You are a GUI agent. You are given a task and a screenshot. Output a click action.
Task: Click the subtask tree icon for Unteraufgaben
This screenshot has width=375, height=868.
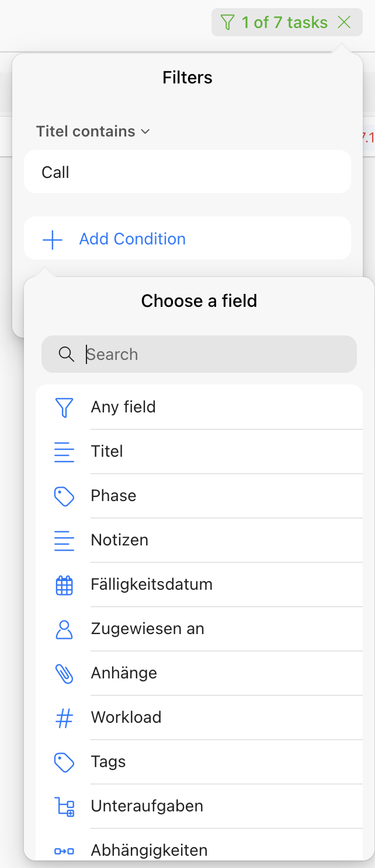coord(64,807)
